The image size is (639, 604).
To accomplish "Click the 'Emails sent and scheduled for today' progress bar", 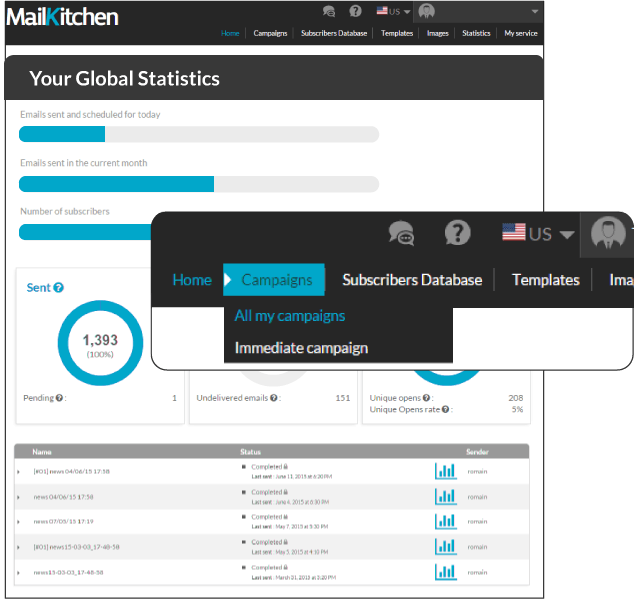I will pyautogui.click(x=199, y=134).
